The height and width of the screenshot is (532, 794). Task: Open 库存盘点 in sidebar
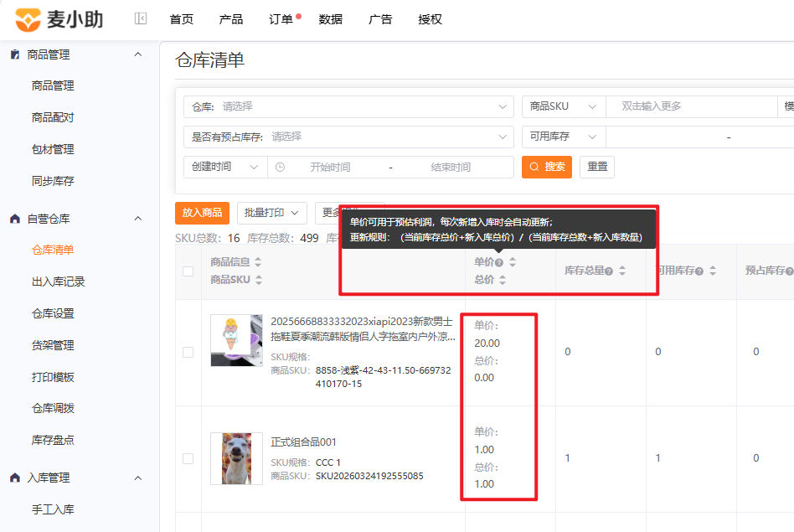[53, 440]
